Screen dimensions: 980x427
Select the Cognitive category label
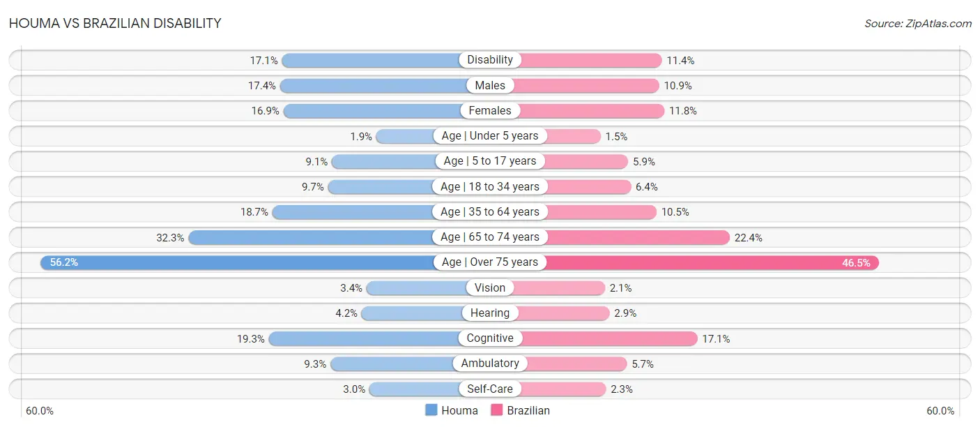(x=490, y=338)
